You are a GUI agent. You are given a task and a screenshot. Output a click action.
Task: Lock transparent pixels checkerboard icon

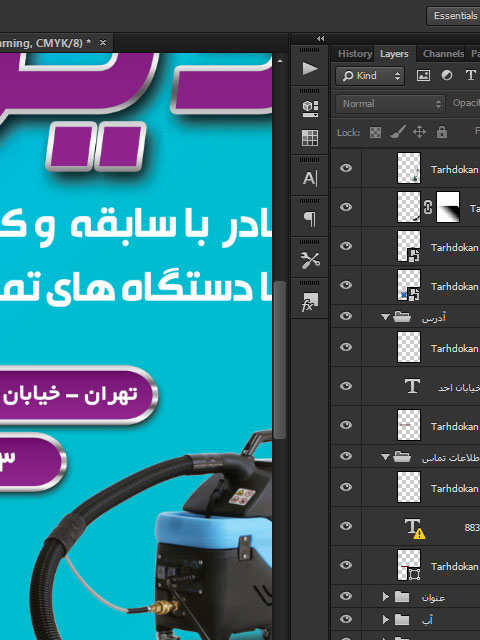(x=375, y=132)
